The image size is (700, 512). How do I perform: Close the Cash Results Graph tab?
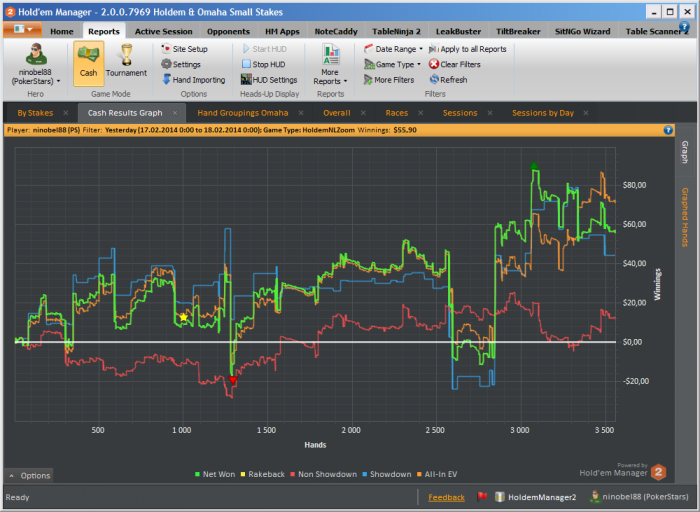click(x=175, y=113)
